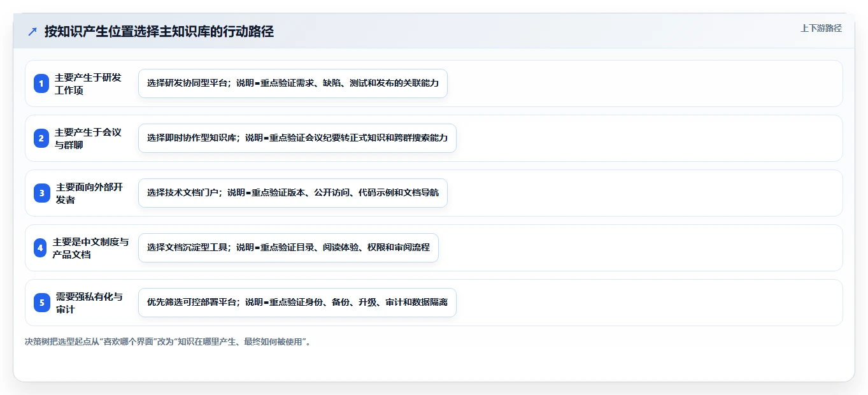
Task: Select the 主要是中文制度与产品文档 label
Action: pos(90,248)
